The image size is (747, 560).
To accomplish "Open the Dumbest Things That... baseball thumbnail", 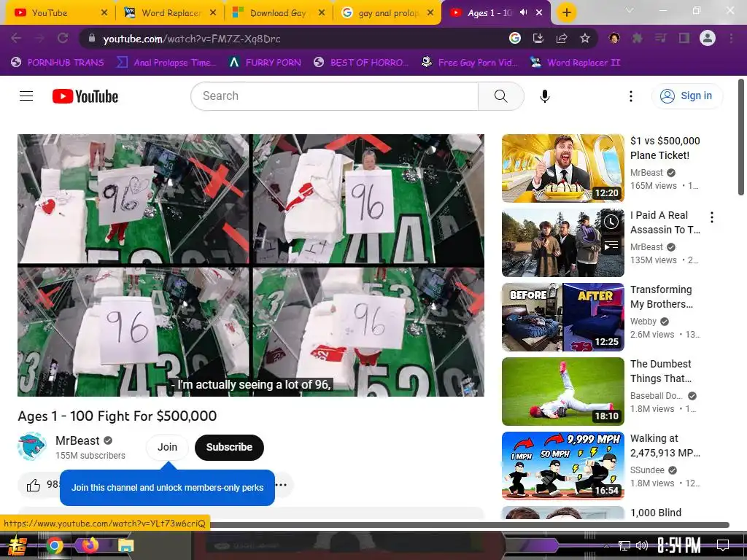I will click(562, 391).
